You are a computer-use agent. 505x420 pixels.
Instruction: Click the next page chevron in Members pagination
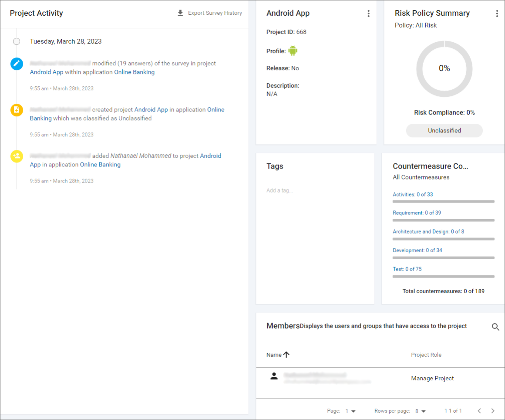(492, 410)
